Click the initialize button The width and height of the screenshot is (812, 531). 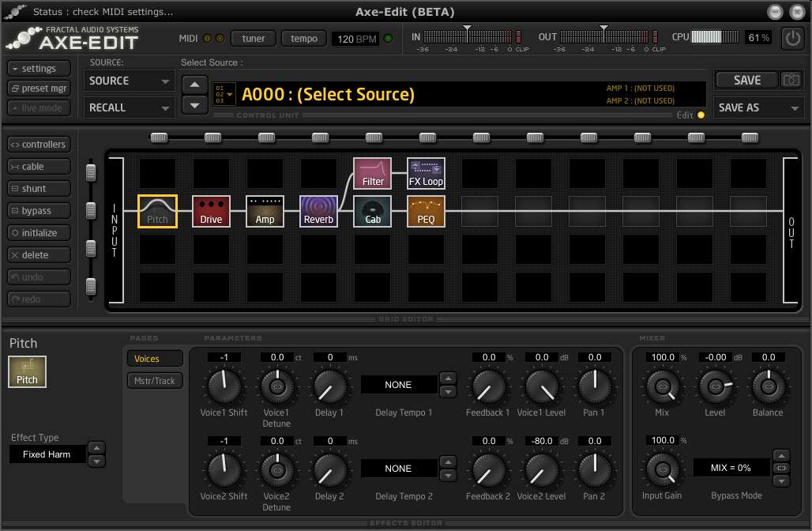39,232
